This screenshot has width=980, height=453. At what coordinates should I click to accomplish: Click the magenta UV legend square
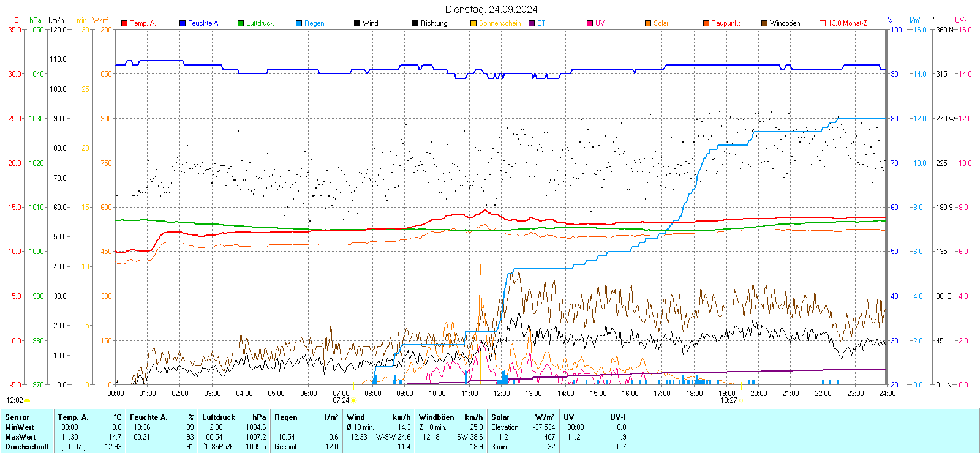tap(590, 23)
